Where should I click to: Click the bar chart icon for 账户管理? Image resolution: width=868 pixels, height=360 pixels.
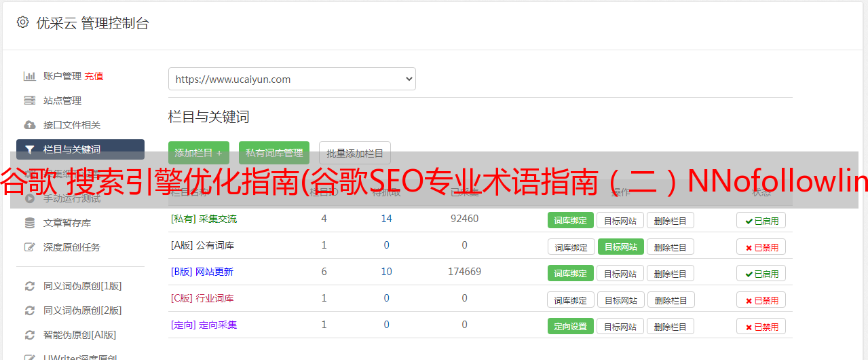click(30, 76)
